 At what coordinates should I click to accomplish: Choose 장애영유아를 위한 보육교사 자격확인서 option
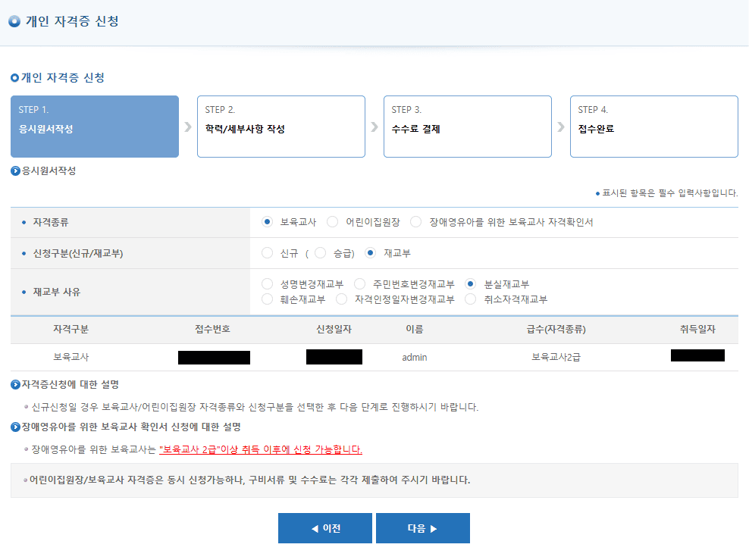click(x=415, y=222)
